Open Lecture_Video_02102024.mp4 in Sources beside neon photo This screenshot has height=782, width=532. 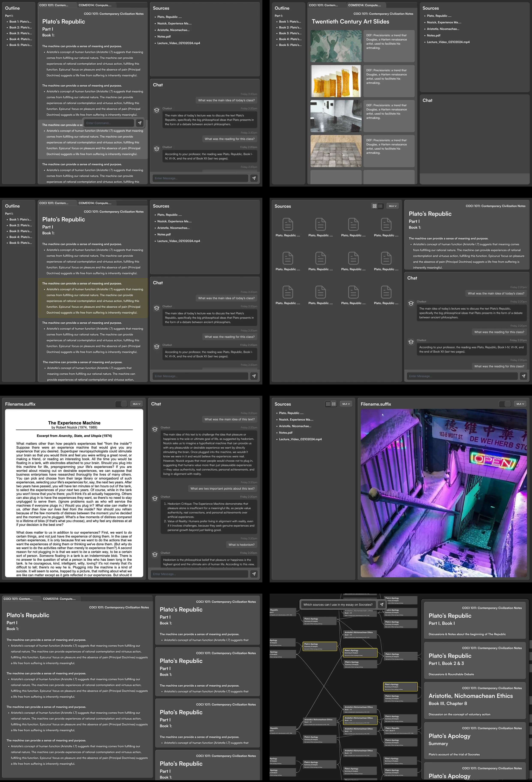point(300,439)
